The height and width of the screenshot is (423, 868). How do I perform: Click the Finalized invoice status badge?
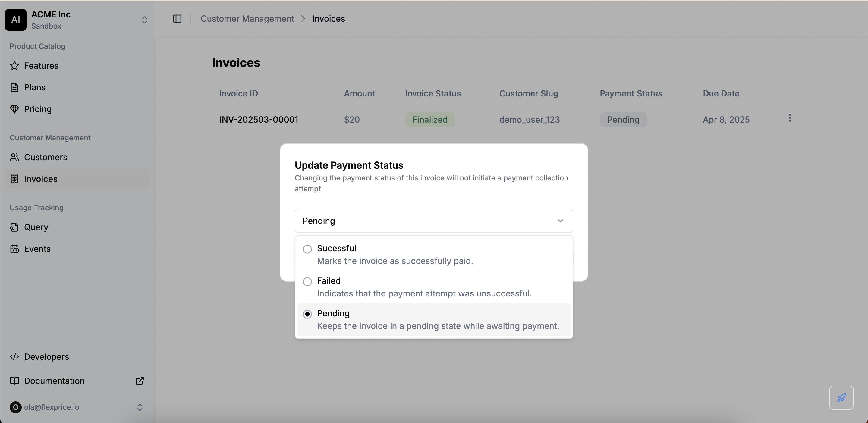tap(429, 120)
